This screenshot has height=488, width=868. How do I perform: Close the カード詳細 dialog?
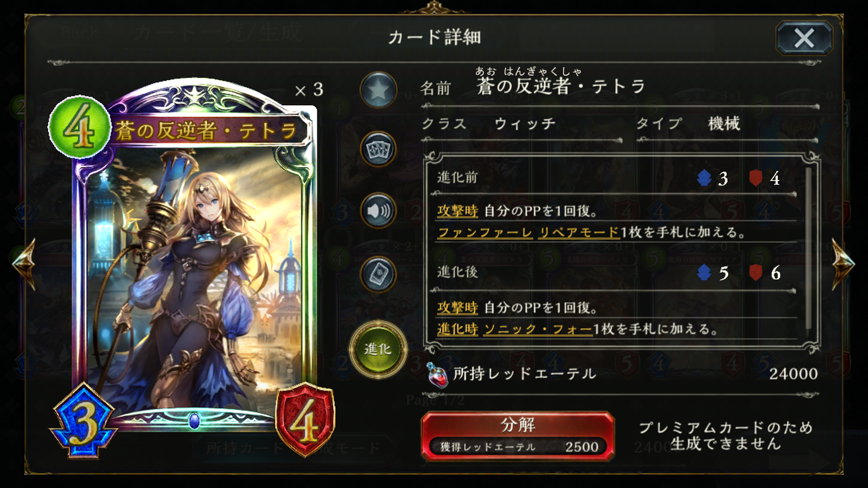point(804,38)
